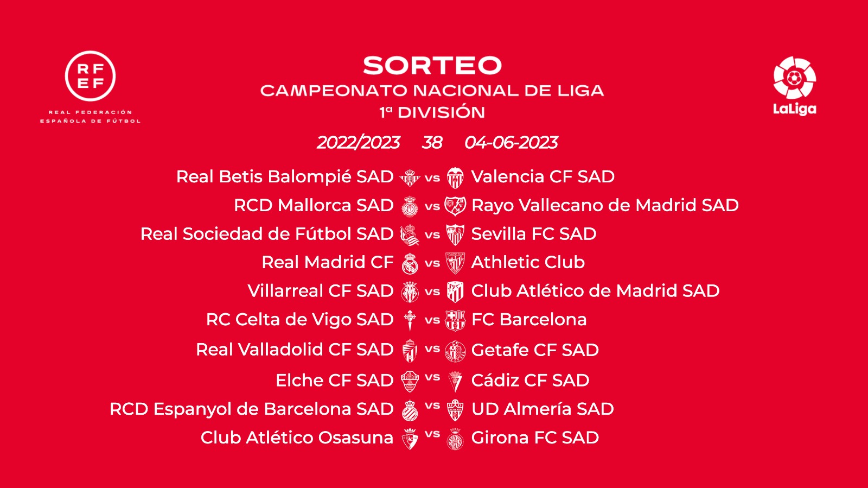
Task: Click the Villarreal CF crest
Action: point(410,291)
